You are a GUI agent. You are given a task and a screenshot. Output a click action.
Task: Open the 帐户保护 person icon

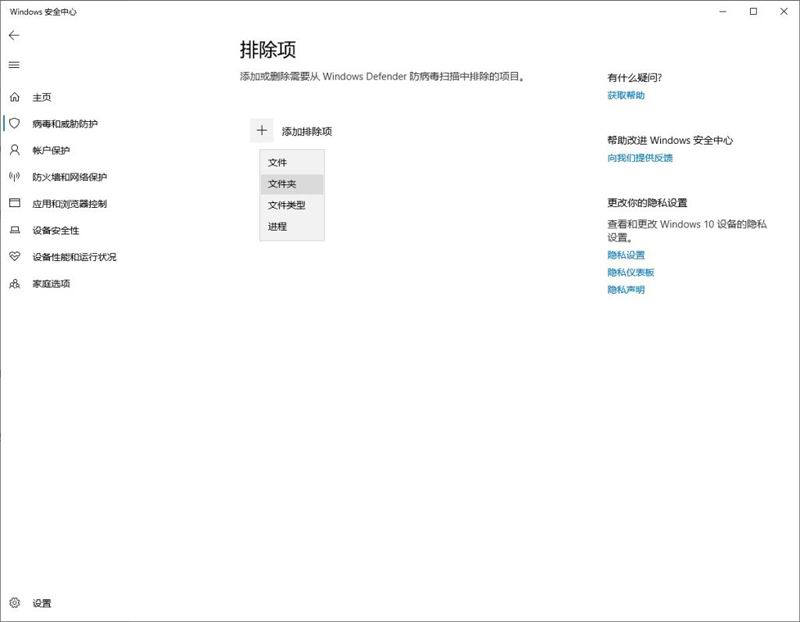pyautogui.click(x=14, y=150)
